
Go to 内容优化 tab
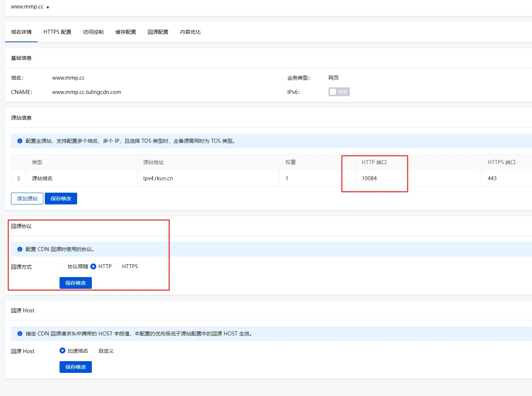(x=190, y=32)
